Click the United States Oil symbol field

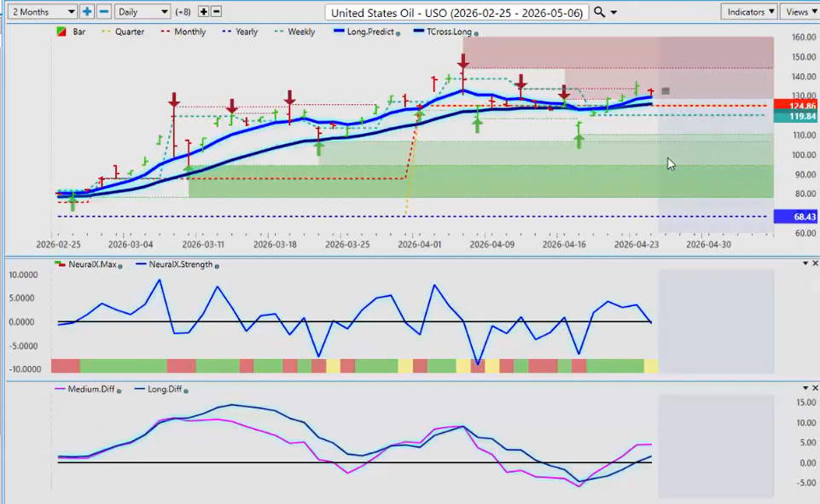[457, 12]
